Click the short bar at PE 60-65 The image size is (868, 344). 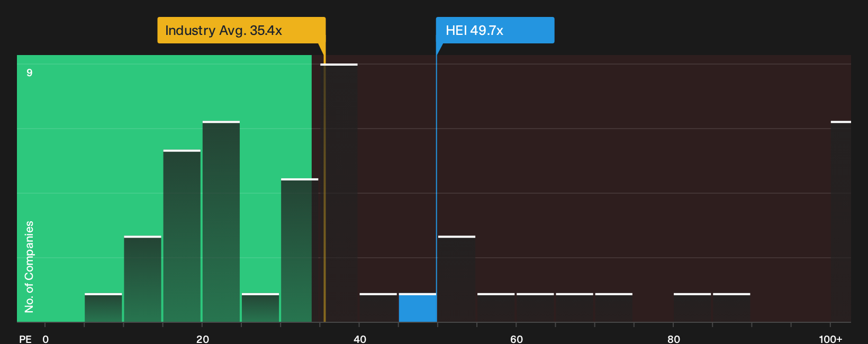pos(535,307)
